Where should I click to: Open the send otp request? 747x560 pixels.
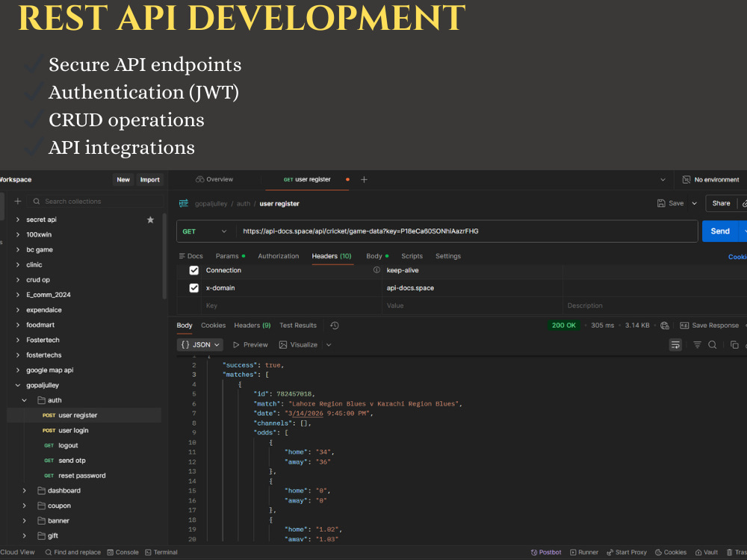coord(72,461)
